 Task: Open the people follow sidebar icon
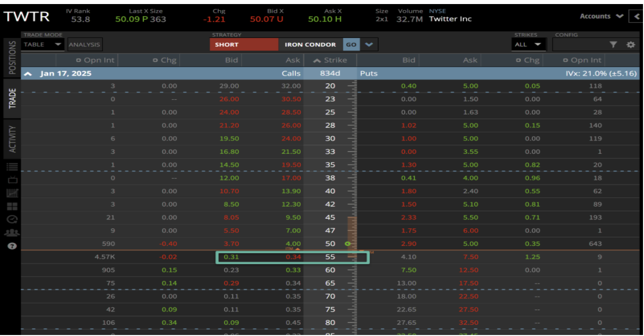point(12,233)
